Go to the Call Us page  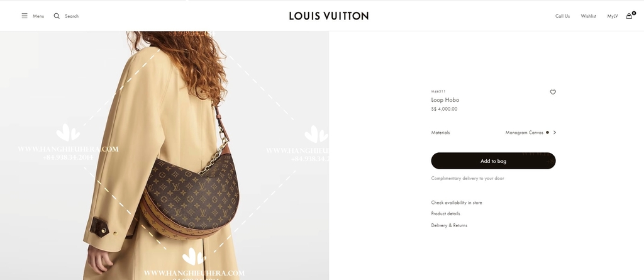562,16
